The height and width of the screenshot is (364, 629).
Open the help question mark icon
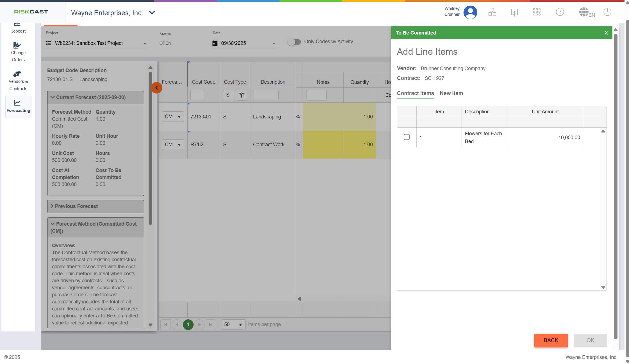tap(560, 12)
